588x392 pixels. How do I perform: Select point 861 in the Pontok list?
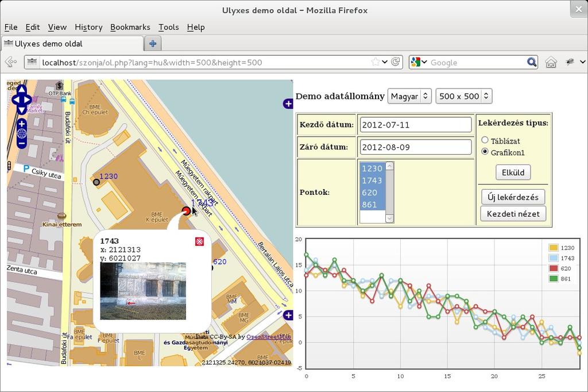pyautogui.click(x=372, y=205)
